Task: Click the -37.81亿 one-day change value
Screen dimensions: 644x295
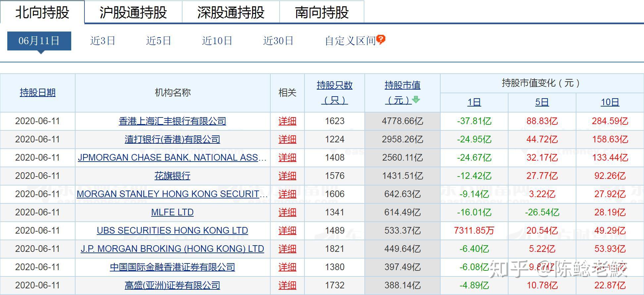Action: pos(474,121)
